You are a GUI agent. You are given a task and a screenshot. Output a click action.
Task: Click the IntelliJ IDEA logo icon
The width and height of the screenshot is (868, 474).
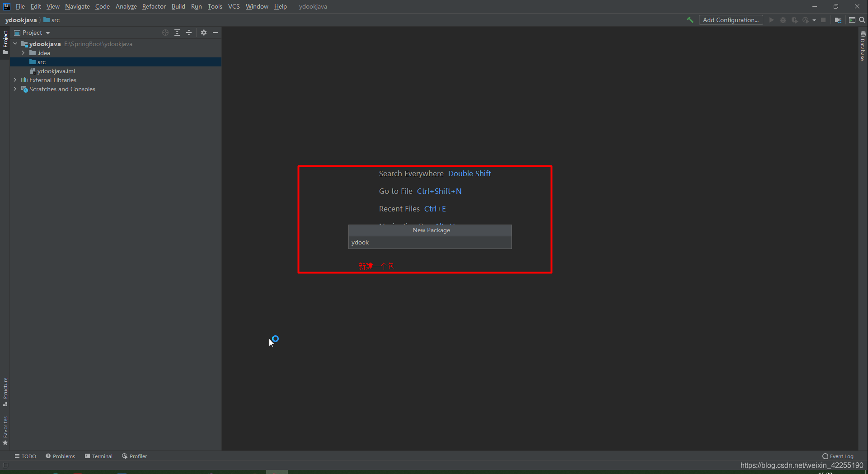click(x=7, y=6)
